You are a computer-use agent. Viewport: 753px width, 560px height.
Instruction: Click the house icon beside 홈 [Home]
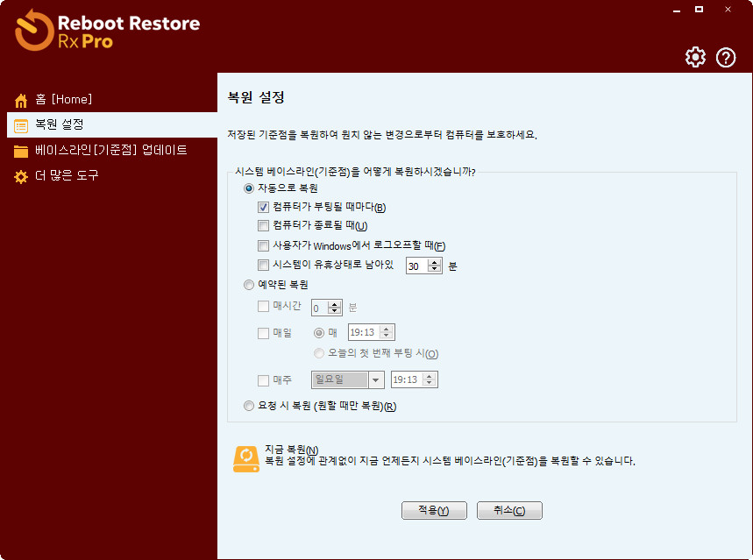[21, 101]
